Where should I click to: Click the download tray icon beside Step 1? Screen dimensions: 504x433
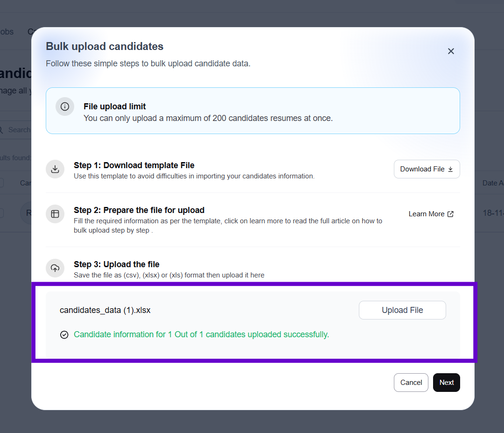click(55, 169)
